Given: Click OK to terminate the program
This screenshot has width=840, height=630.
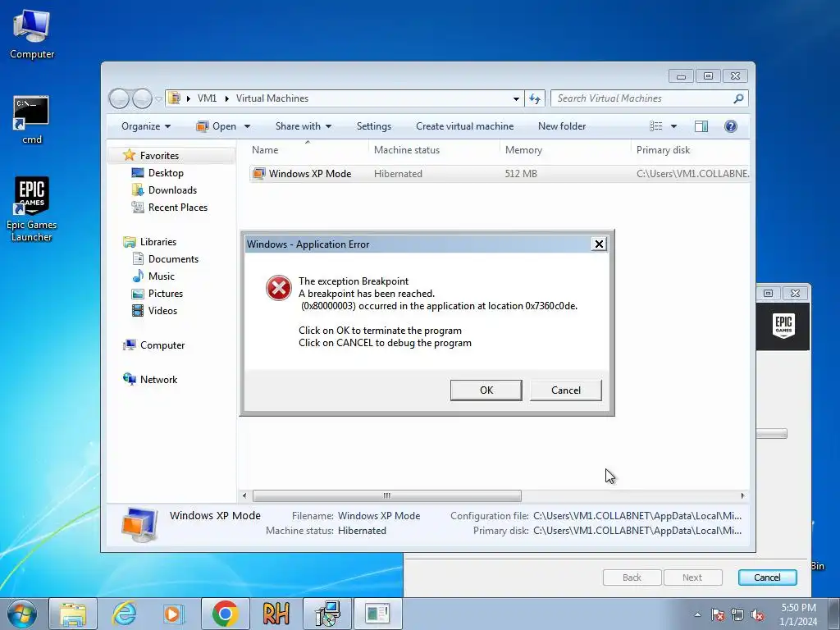Looking at the screenshot, I should [x=486, y=390].
